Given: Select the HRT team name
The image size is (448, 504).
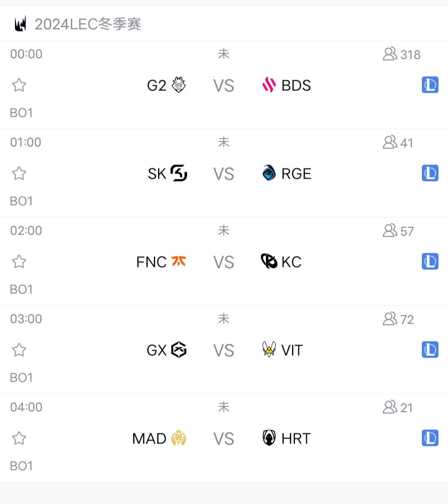Looking at the screenshot, I should click(296, 439).
